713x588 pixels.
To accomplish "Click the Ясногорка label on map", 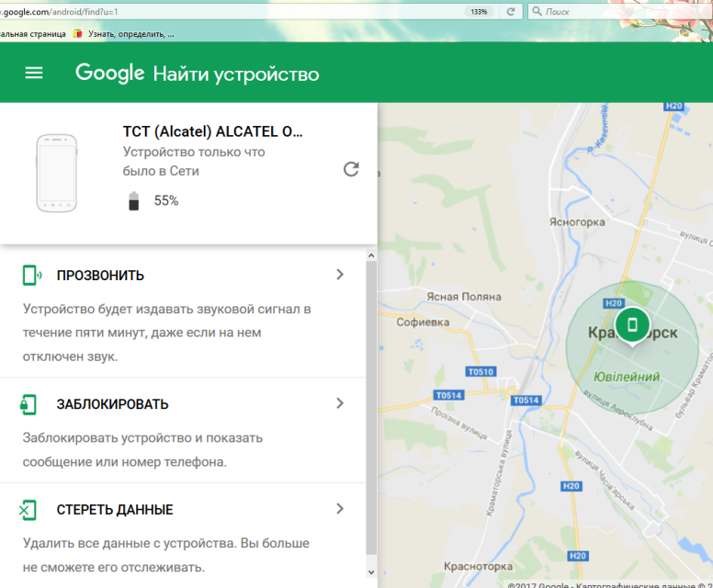I will [x=577, y=222].
